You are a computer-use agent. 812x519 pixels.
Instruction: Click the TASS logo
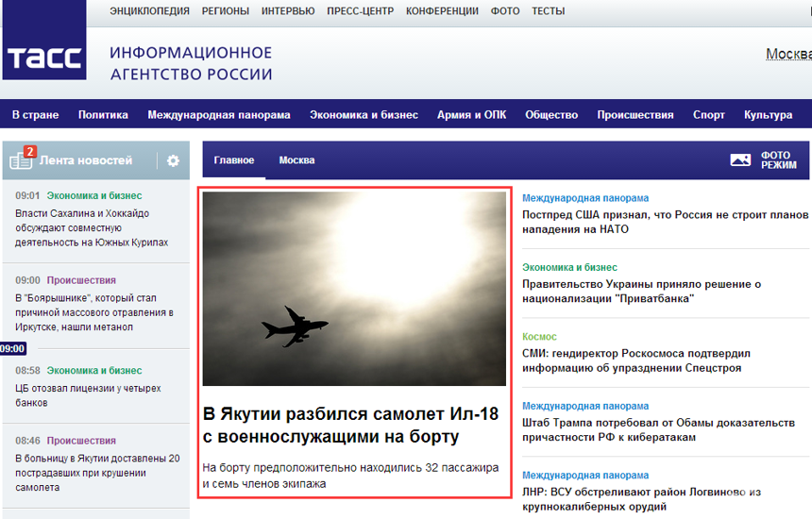(x=44, y=41)
